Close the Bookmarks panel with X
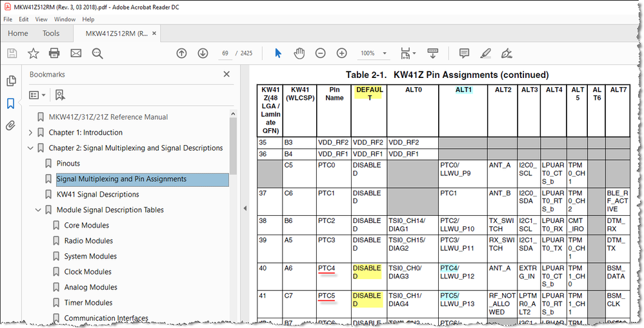The image size is (644, 328). [226, 74]
